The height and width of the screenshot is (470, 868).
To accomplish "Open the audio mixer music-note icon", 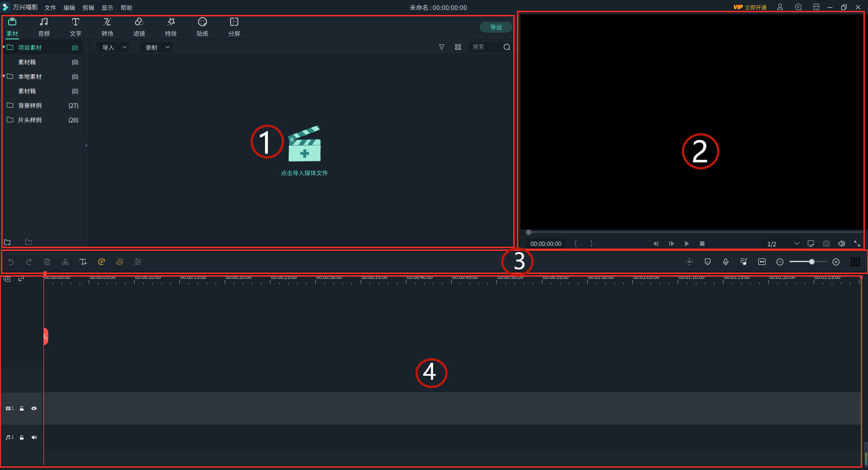I will point(743,262).
